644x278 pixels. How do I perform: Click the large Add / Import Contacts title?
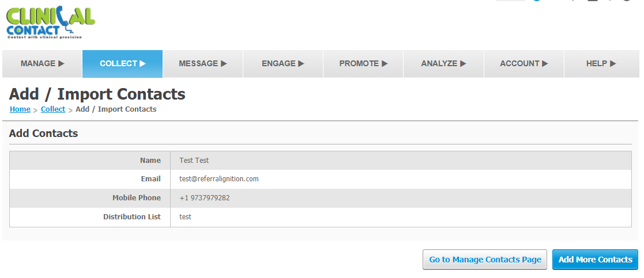point(97,94)
